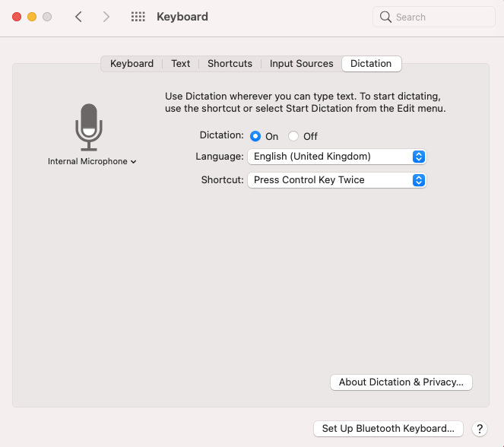Viewport: 504px width, 447px height.
Task: Click Set Up Bluetooth Keyboard button
Action: point(388,429)
